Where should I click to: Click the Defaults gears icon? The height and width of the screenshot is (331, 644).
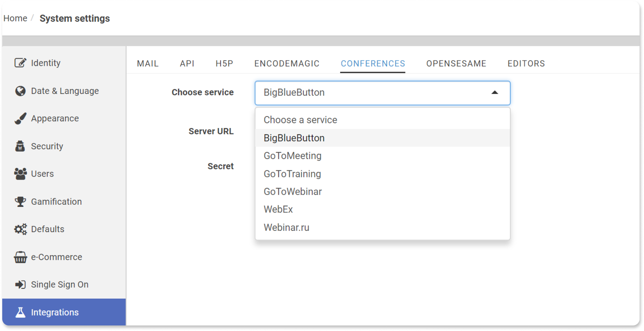coord(21,229)
